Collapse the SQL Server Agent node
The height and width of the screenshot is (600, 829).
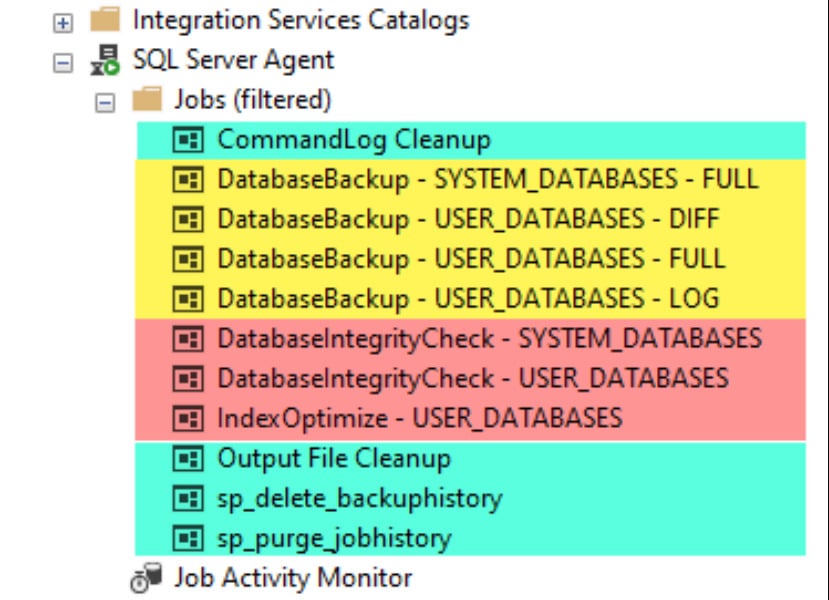(x=63, y=63)
